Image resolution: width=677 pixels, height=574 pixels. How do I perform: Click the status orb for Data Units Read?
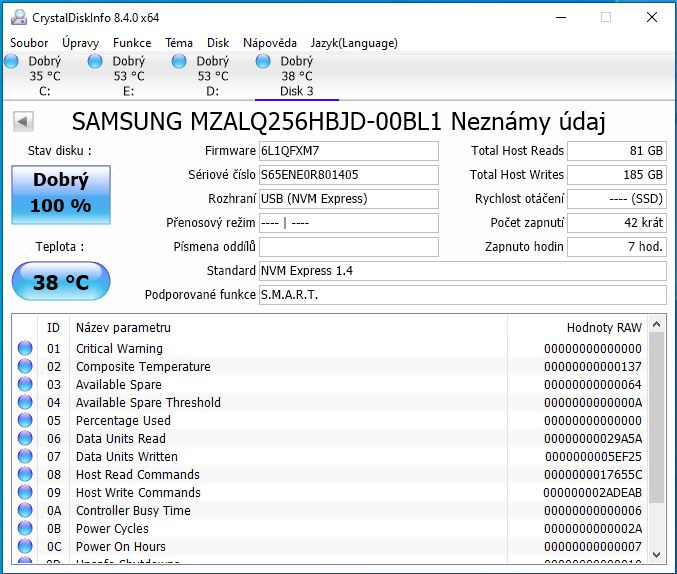[25, 438]
